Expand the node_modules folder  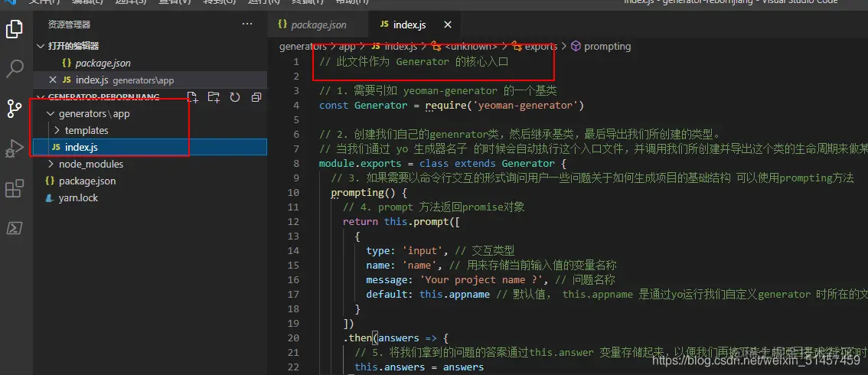51,165
